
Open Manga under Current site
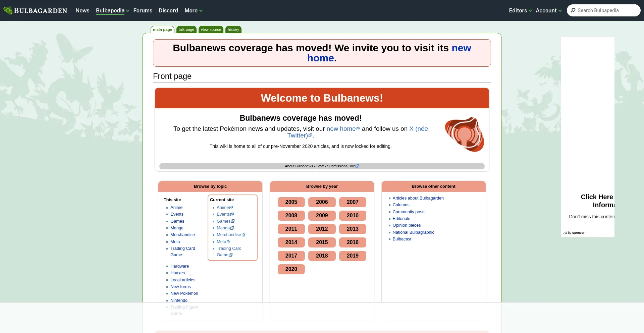pyautogui.click(x=225, y=228)
